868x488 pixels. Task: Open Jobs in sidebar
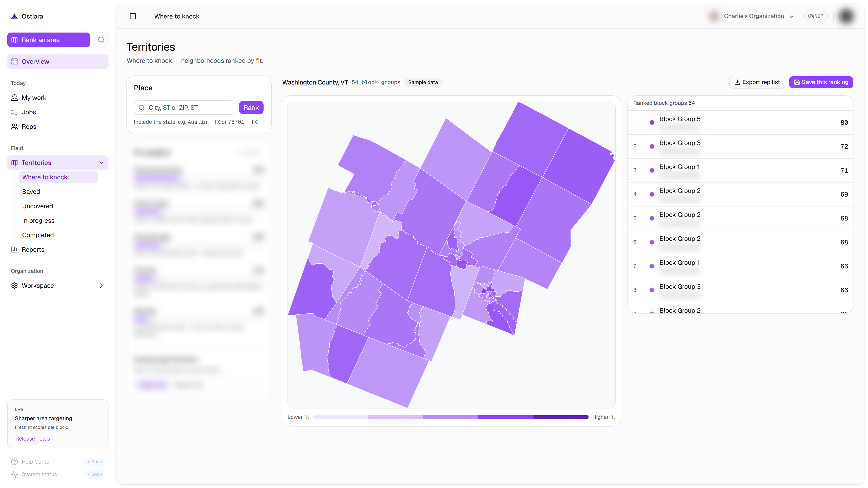pyautogui.click(x=58, y=112)
